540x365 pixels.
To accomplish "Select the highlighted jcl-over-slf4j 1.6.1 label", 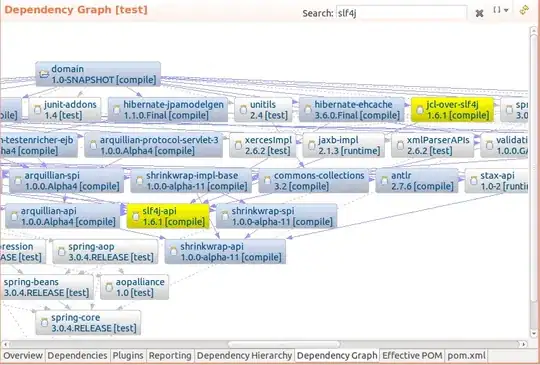I will (x=458, y=110).
